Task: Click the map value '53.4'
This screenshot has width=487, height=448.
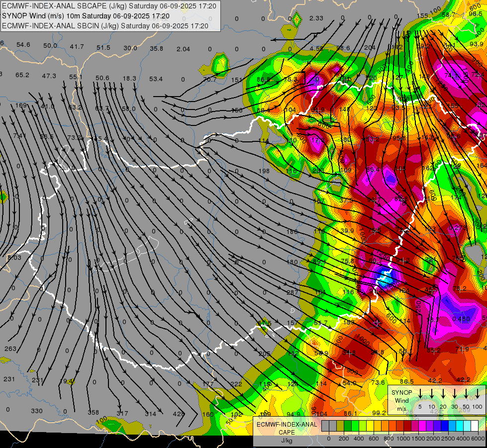Action: click(x=156, y=79)
